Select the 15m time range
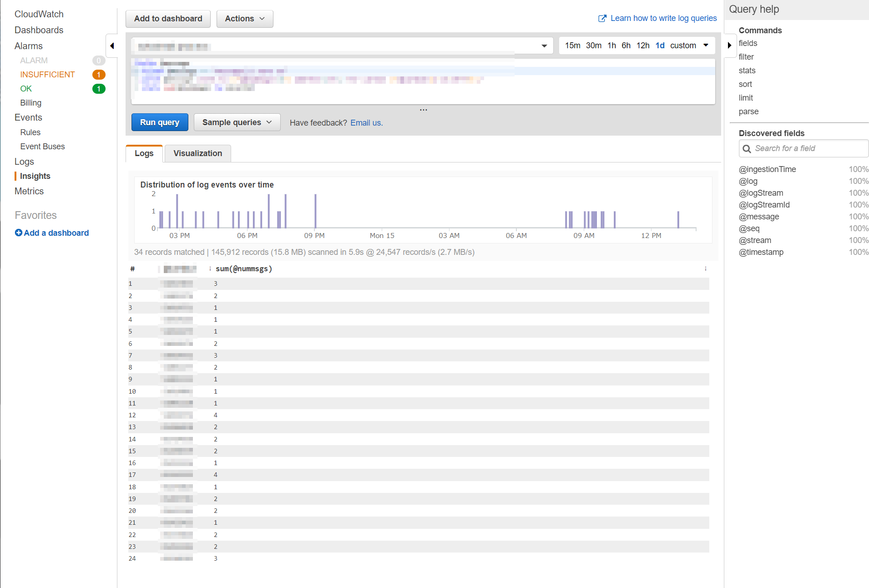The image size is (869, 588). [x=573, y=46]
